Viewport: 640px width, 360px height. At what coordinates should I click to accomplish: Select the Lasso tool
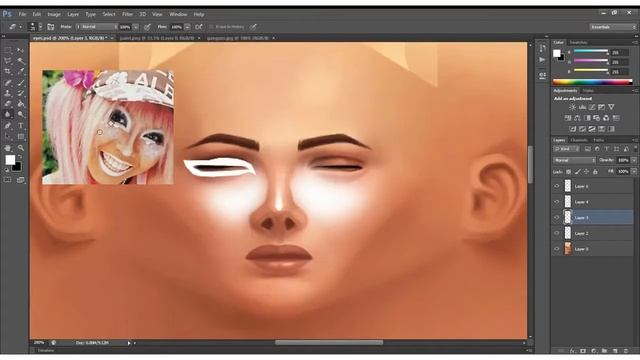point(7,61)
